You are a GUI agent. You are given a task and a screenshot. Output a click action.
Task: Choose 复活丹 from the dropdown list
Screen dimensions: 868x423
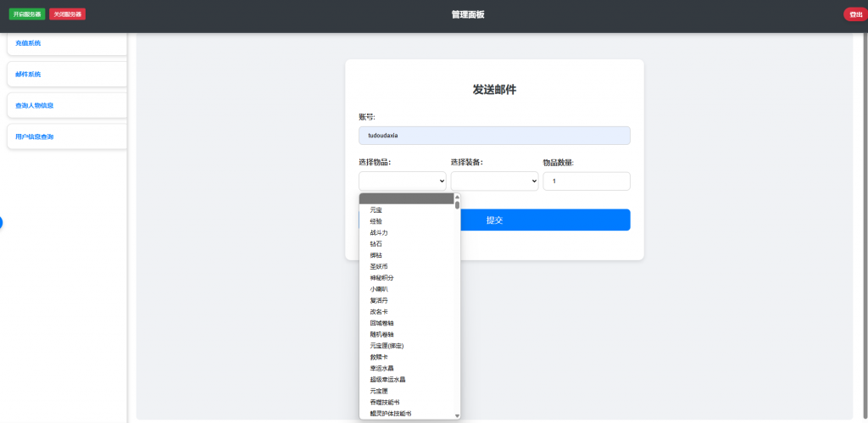click(379, 300)
